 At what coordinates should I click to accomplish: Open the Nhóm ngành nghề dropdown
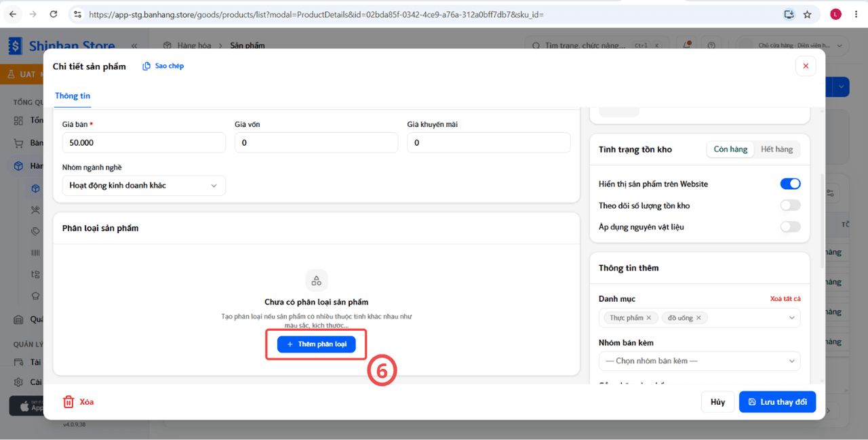coord(144,185)
